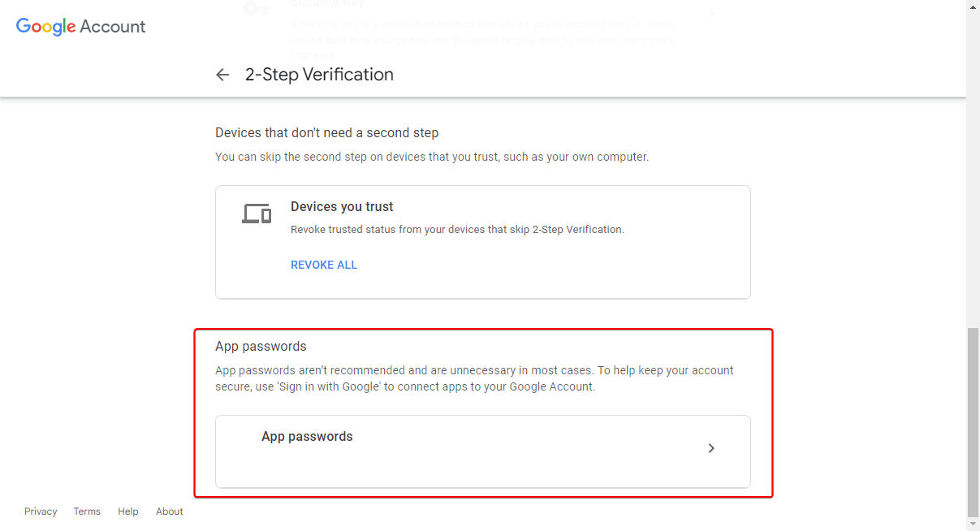This screenshot has width=980, height=531.
Task: Click the Devices that don't need second step heading
Action: [x=326, y=132]
